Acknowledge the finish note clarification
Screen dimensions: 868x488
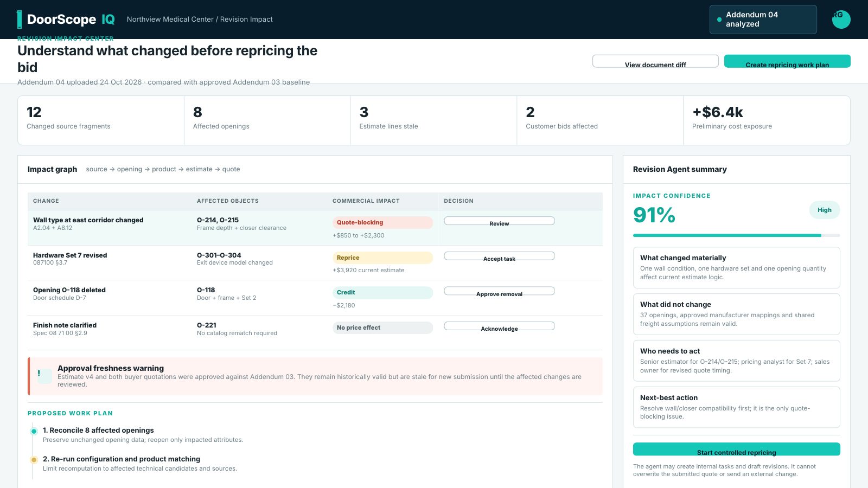click(499, 326)
